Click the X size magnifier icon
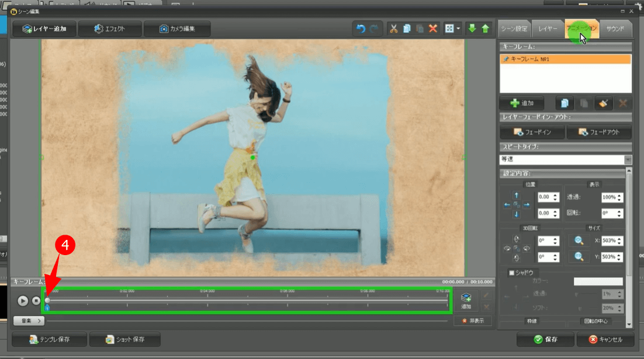644x359 pixels. [x=579, y=241]
